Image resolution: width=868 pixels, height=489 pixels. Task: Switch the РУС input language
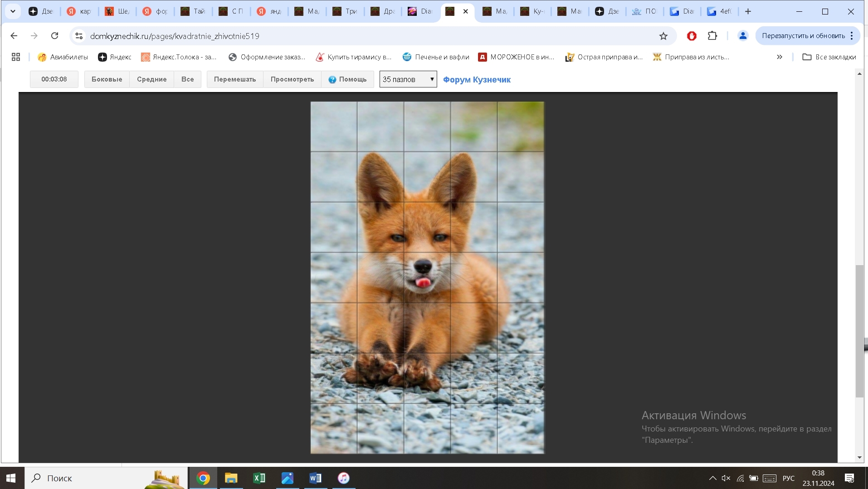tap(789, 478)
